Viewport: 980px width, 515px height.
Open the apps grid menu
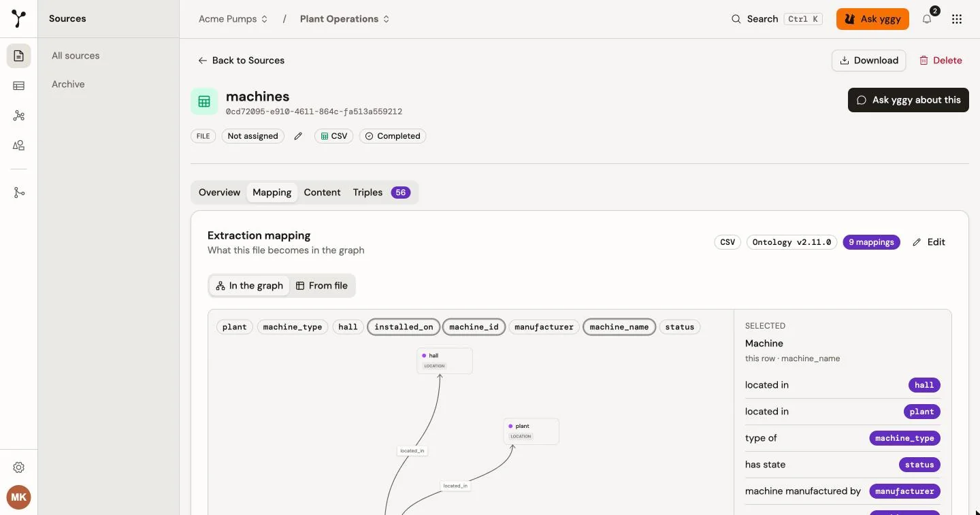pyautogui.click(x=957, y=19)
